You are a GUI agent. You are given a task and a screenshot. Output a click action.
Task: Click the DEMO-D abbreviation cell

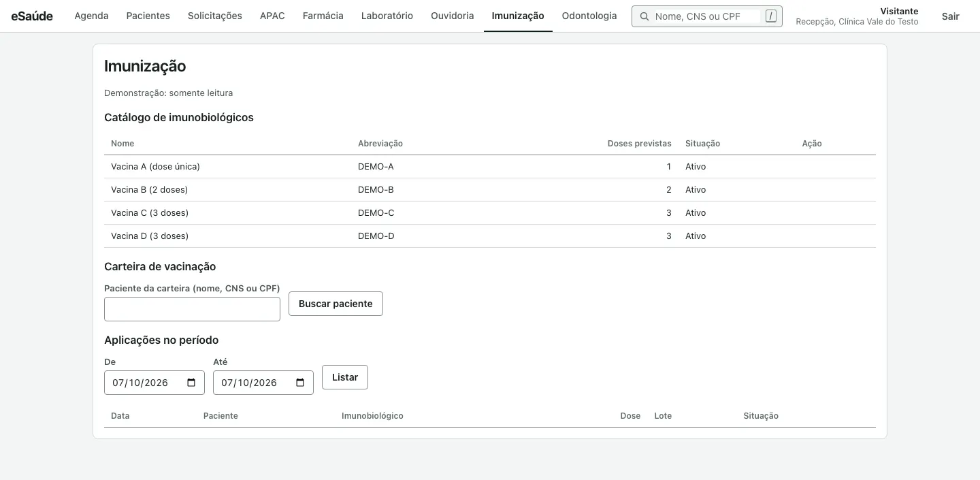376,236
